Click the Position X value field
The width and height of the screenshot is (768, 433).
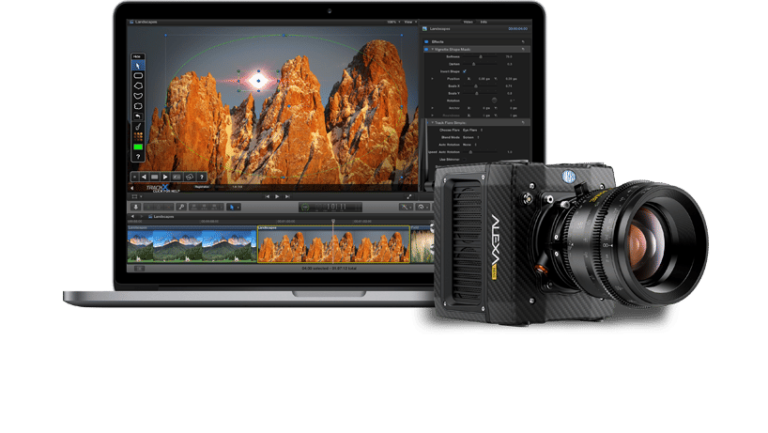click(x=484, y=79)
